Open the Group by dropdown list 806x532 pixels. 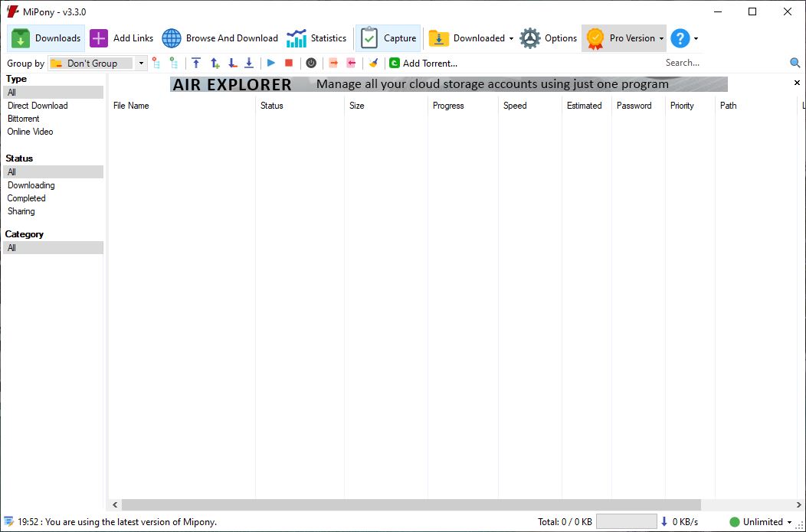[141, 64]
